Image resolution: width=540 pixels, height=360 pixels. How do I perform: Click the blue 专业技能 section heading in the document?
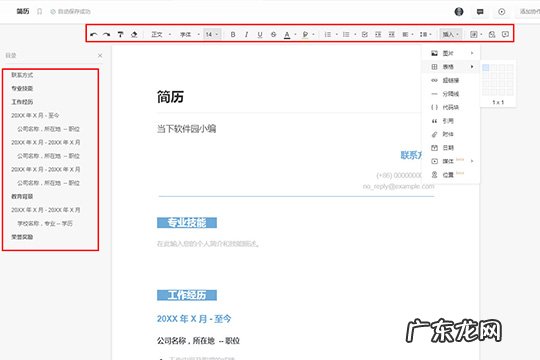click(x=187, y=223)
